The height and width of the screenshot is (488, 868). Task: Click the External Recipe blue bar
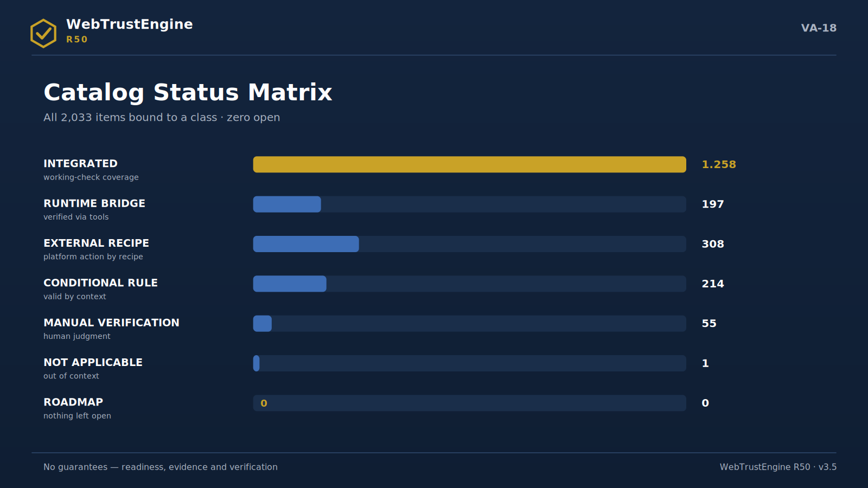tap(306, 244)
